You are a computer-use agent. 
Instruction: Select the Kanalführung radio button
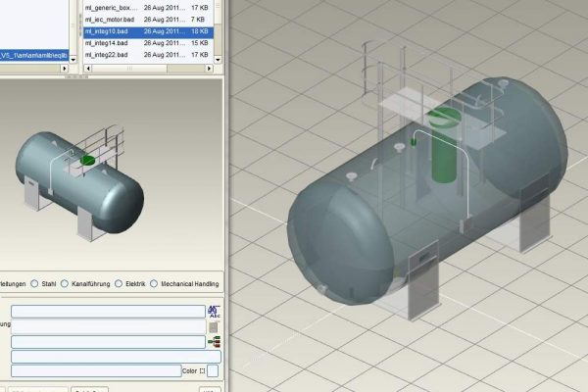click(65, 284)
